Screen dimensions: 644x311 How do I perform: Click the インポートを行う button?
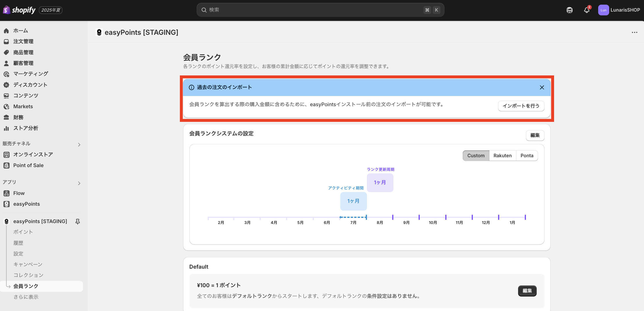pos(521,106)
